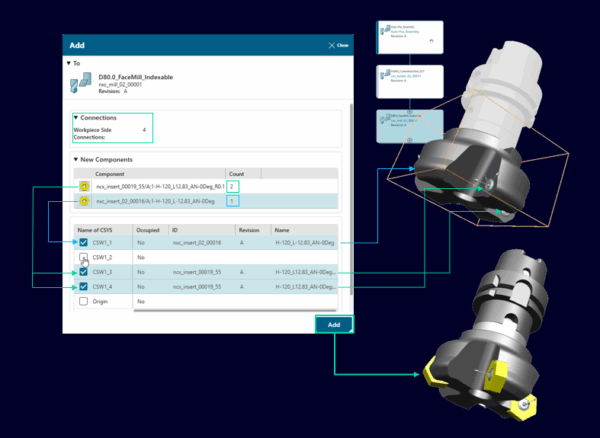Collapse the Connections section
The image size is (600, 438).
pos(76,118)
